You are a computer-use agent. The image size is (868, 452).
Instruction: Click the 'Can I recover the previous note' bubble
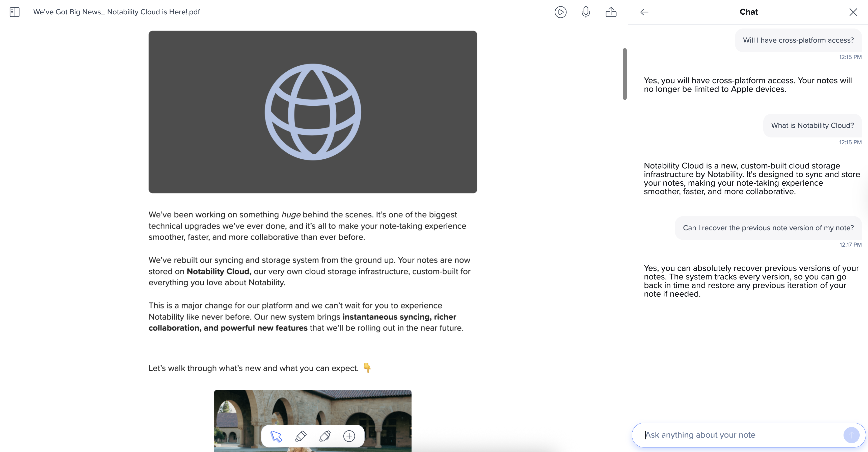click(x=768, y=228)
